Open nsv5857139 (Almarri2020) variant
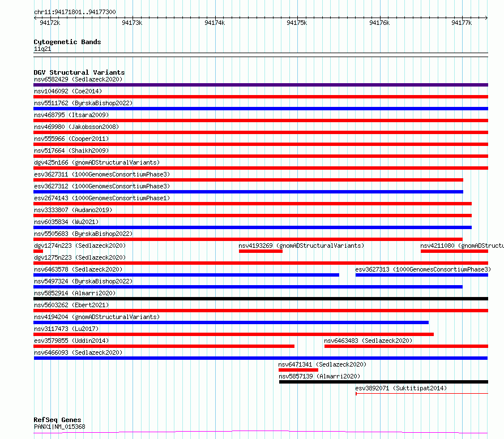504x439 pixels. [x=319, y=376]
